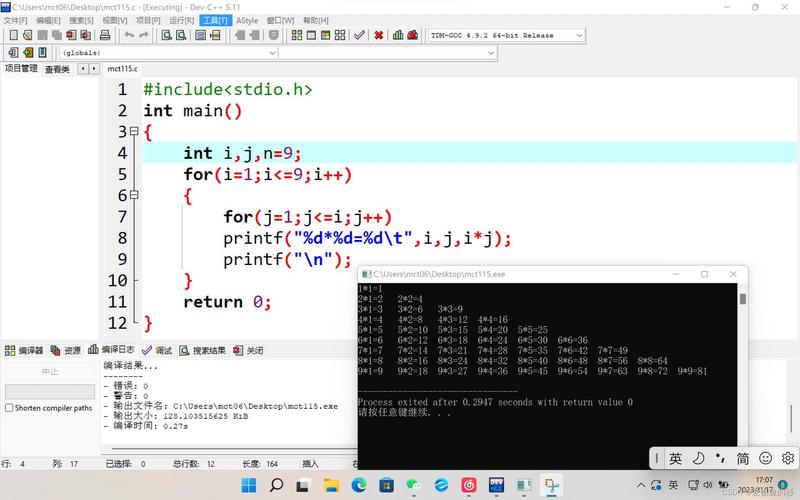The width and height of the screenshot is (800, 500).
Task: Click the Print toolbar icon
Action: (x=104, y=35)
